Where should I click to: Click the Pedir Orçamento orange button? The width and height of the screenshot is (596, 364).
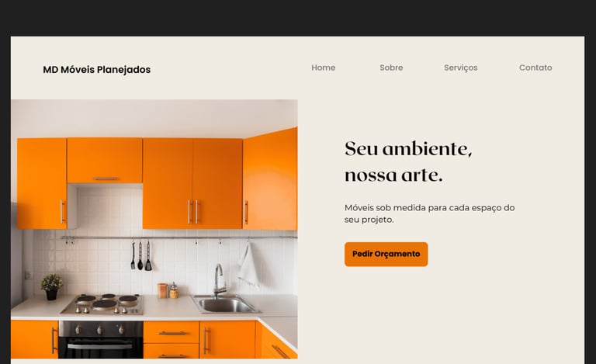pos(386,255)
